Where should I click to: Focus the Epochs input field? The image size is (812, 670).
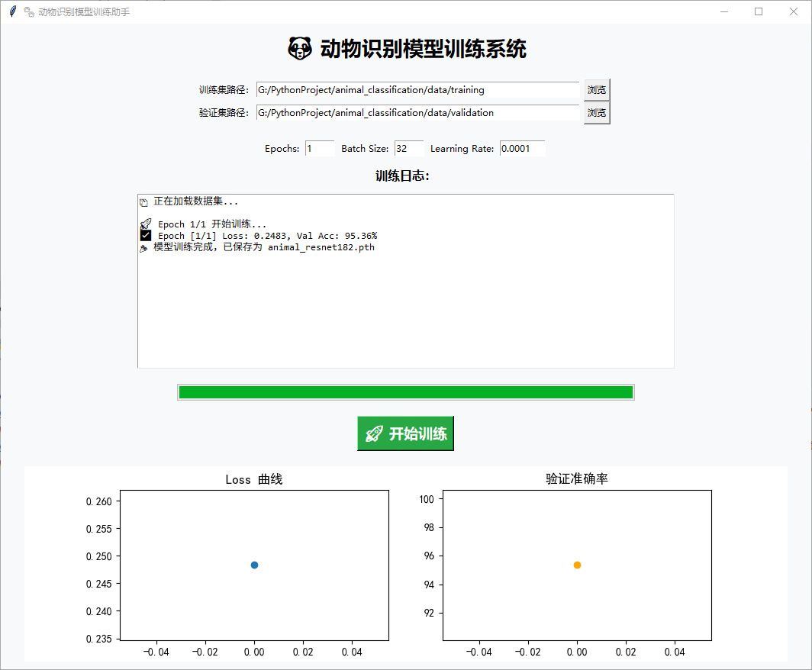coord(319,149)
